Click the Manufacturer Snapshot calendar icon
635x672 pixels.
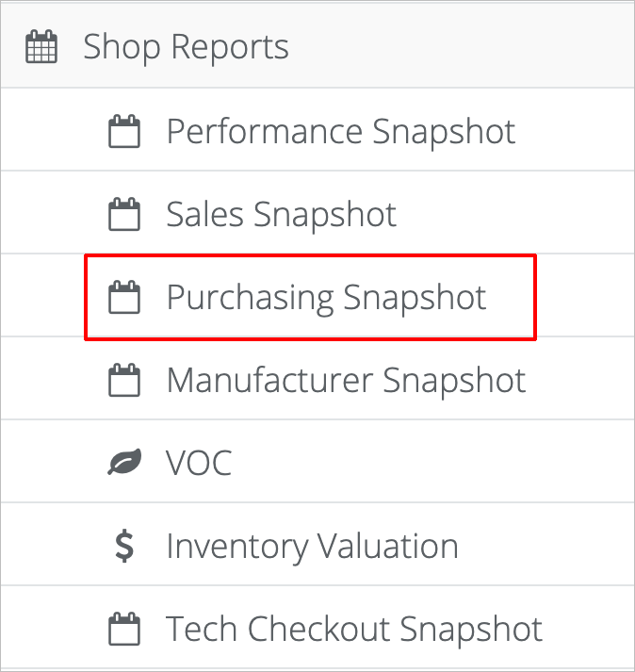pyautogui.click(x=124, y=381)
